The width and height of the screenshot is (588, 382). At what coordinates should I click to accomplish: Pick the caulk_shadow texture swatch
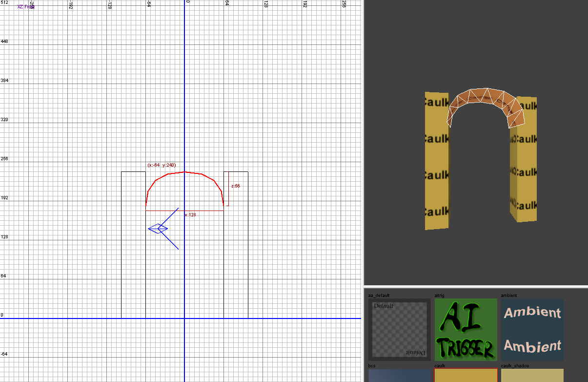pyautogui.click(x=532, y=375)
